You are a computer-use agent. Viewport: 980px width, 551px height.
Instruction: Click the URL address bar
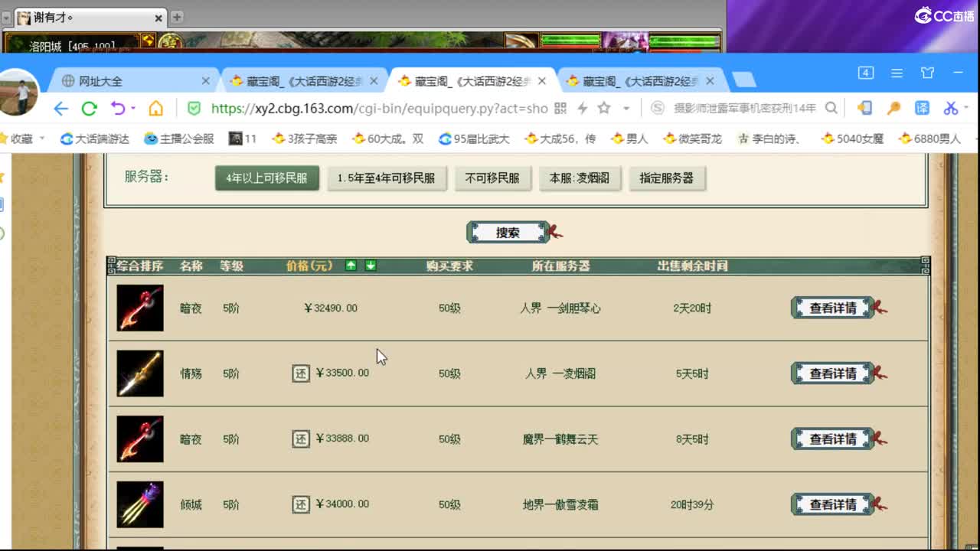coord(379,109)
